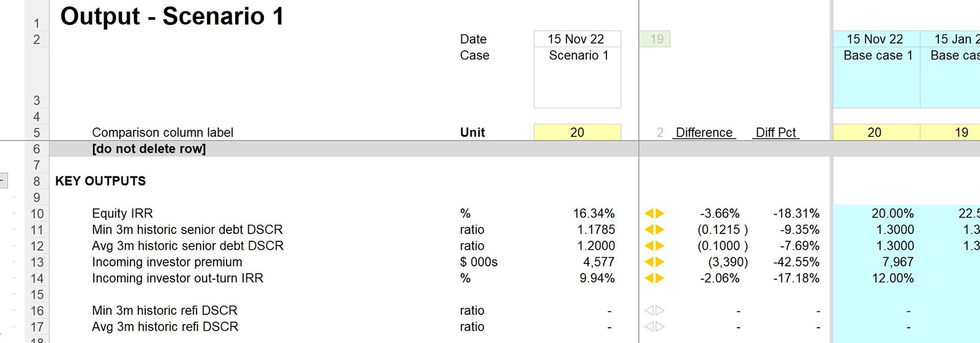Select the yellow comparison column cell under Scenario 1
This screenshot has height=343, width=980.
(x=577, y=132)
